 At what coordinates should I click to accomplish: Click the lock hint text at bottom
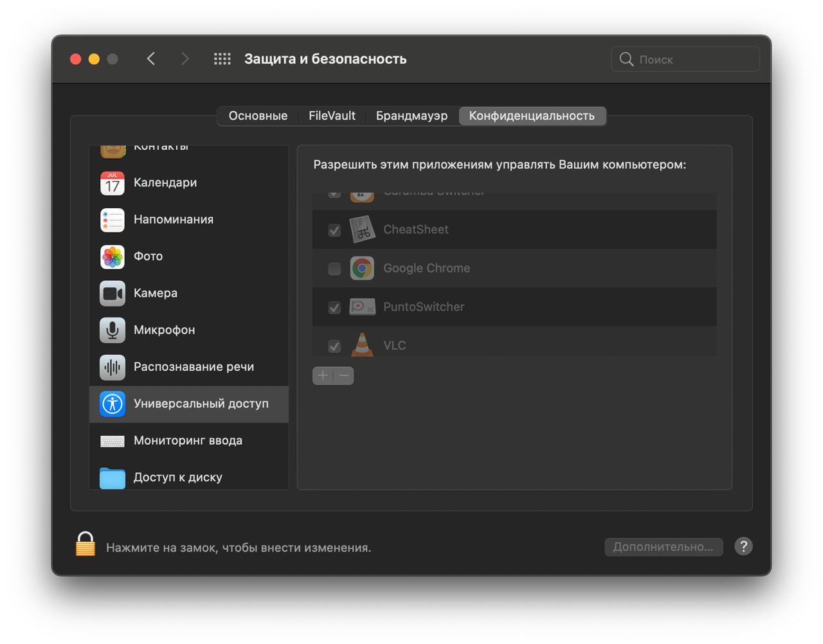tap(239, 548)
